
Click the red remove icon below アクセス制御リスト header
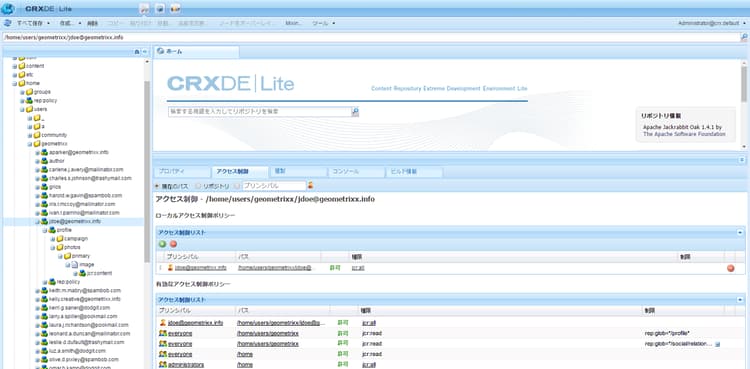point(173,244)
